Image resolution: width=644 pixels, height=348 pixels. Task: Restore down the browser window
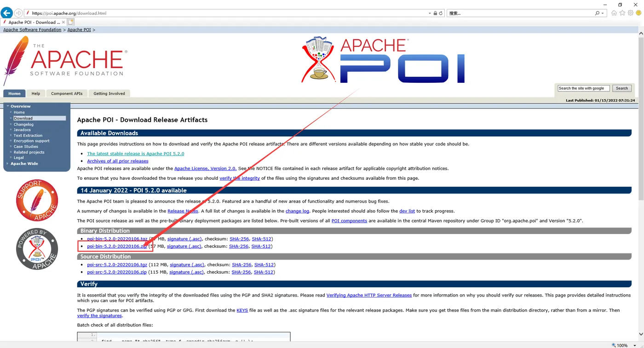[x=620, y=4]
